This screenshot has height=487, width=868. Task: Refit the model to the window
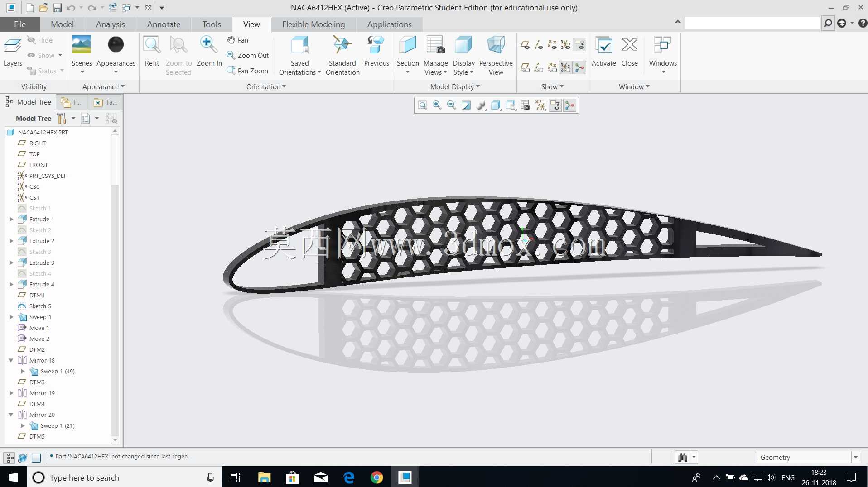click(x=152, y=52)
